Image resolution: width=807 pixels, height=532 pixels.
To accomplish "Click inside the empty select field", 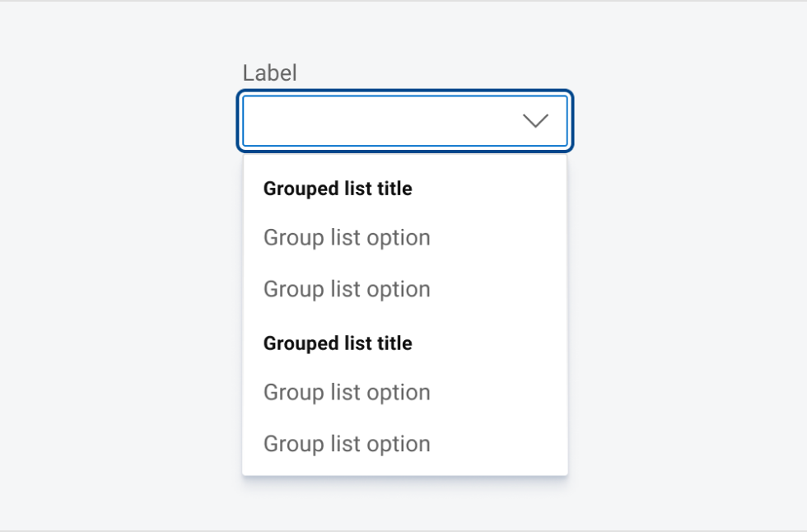I will coord(371,120).
